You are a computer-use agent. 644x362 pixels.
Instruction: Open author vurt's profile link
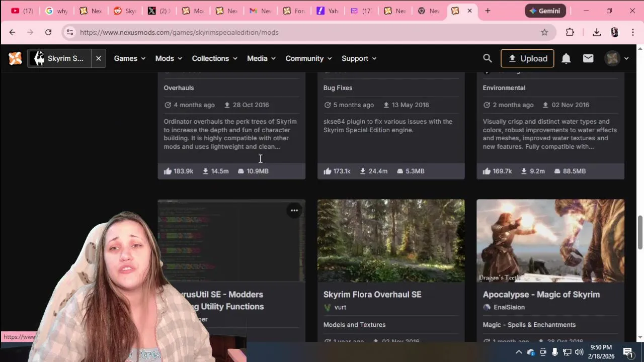point(340,307)
